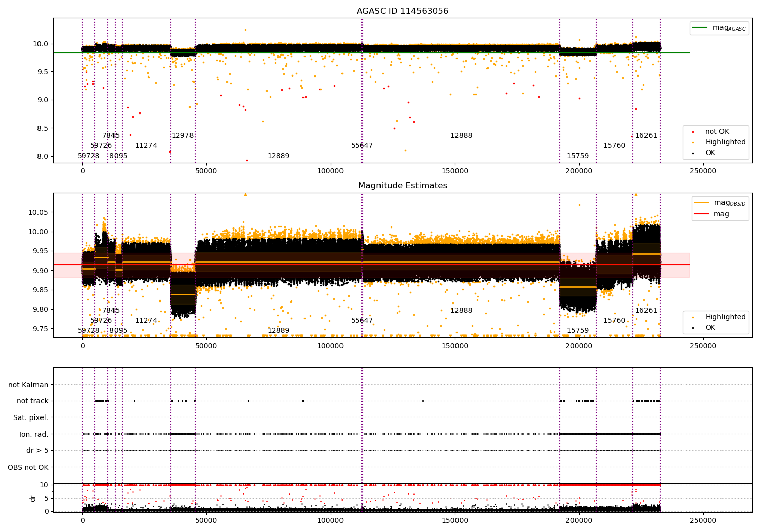Click obsid label 15759 in Magnitude Estimates plot
The width and height of the screenshot is (760, 532).
click(x=578, y=331)
